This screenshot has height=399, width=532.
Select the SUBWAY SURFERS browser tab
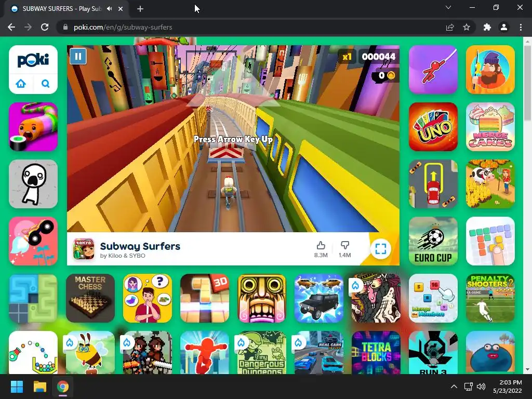(66, 9)
